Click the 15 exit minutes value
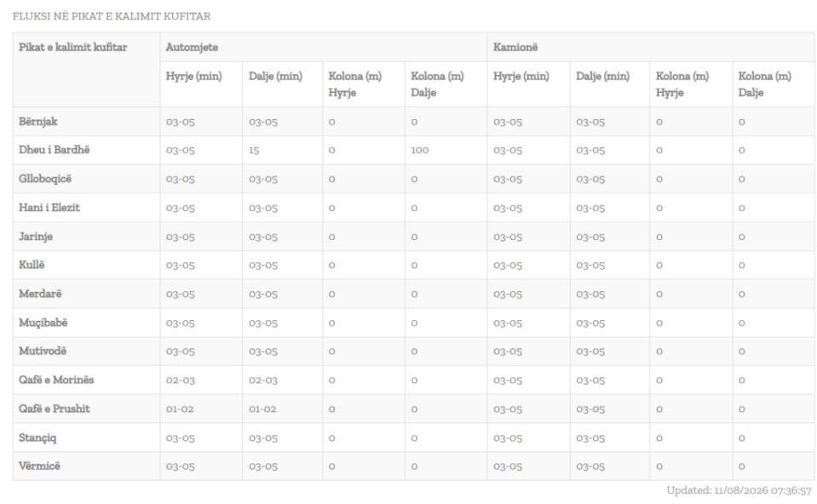This screenshot has width=817, height=504. click(x=254, y=151)
